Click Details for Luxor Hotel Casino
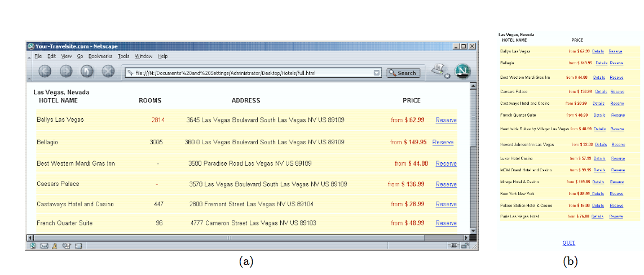 tap(599, 158)
